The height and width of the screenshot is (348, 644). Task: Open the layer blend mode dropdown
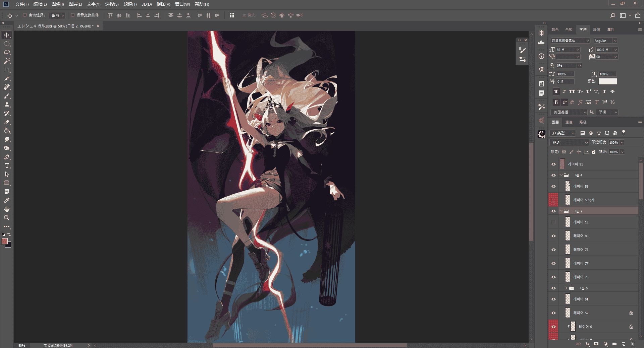(569, 142)
